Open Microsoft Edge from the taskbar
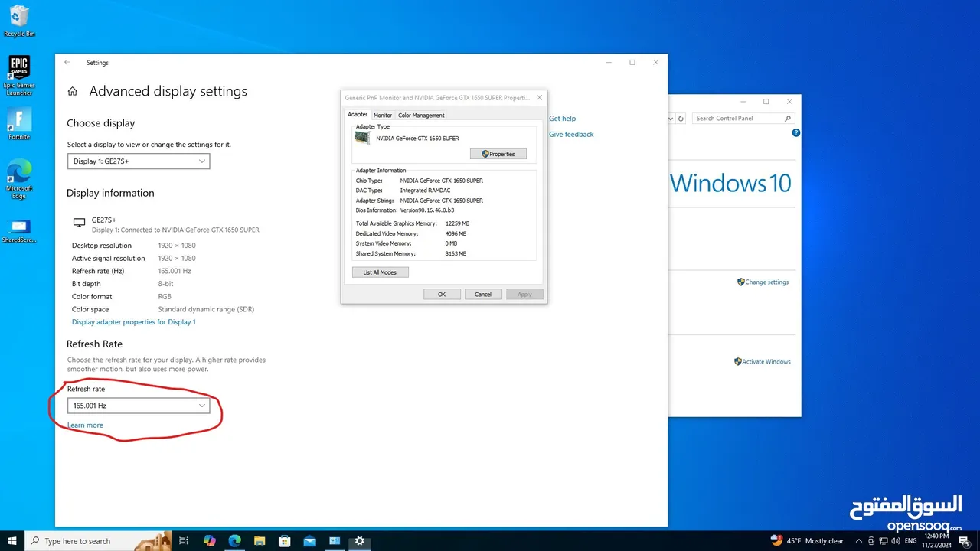Image resolution: width=980 pixels, height=551 pixels. 234,541
